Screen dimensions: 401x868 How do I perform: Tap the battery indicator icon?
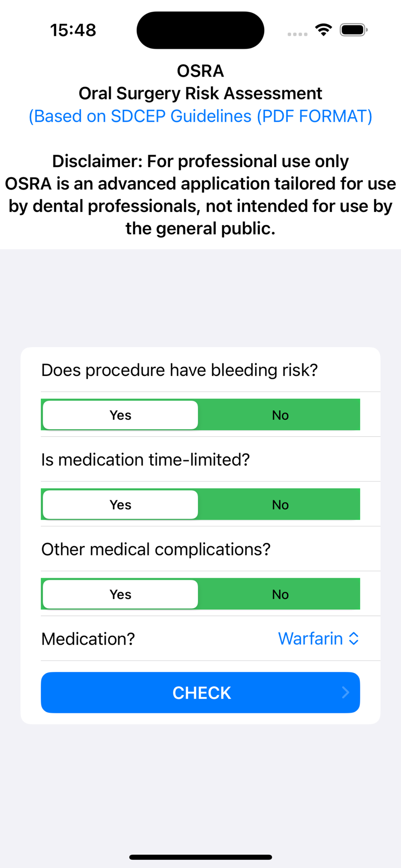point(353,30)
